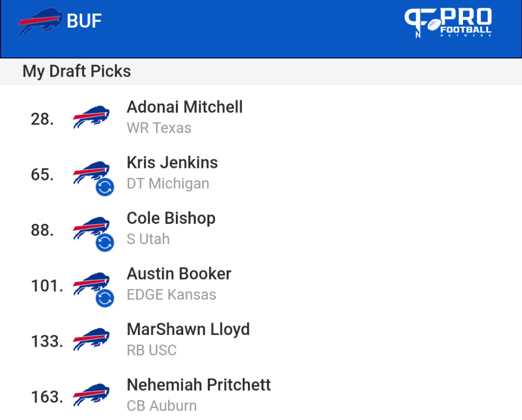522x420 pixels.
Task: Click the My Draft Picks heading
Action: pyautogui.click(x=77, y=71)
